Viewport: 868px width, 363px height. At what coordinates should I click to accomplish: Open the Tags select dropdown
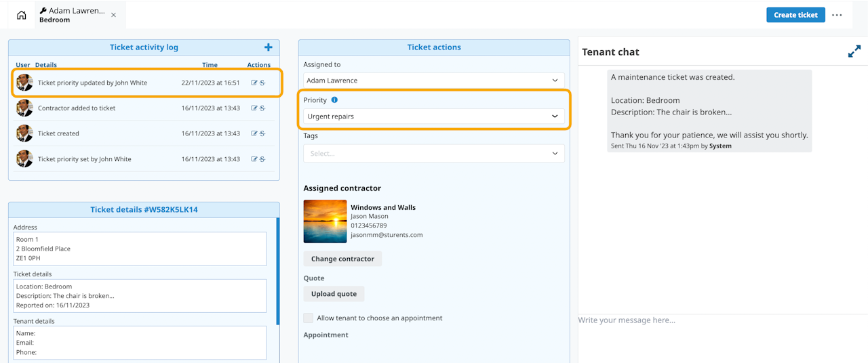click(x=434, y=154)
